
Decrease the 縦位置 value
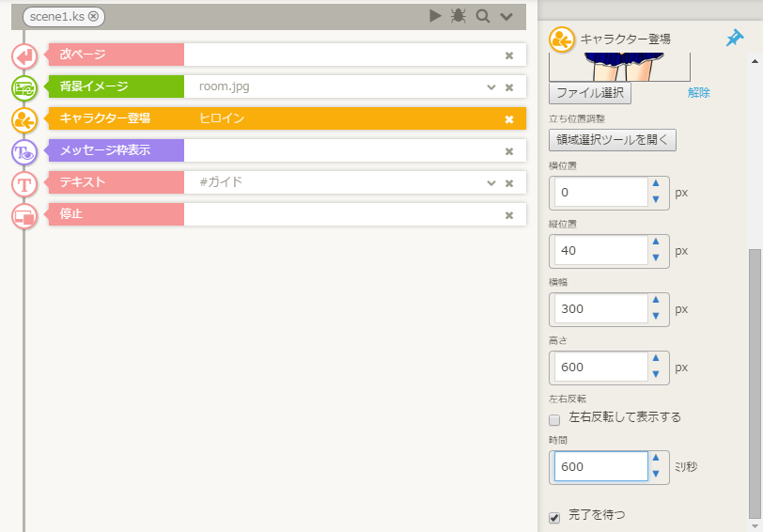coord(656,258)
